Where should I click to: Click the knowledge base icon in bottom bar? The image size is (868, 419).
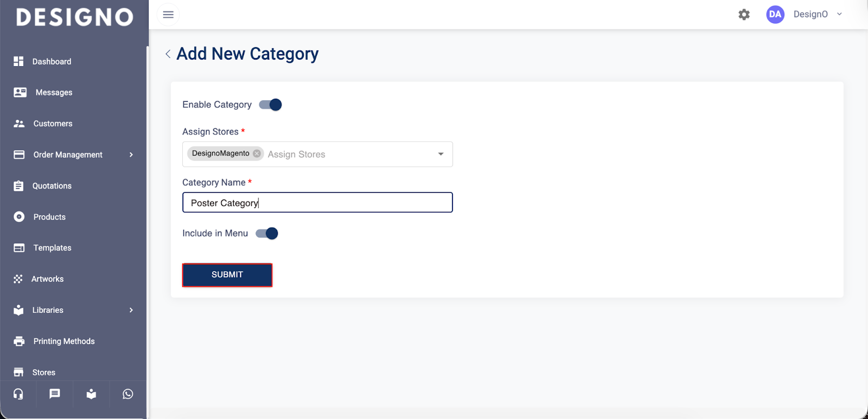click(91, 394)
